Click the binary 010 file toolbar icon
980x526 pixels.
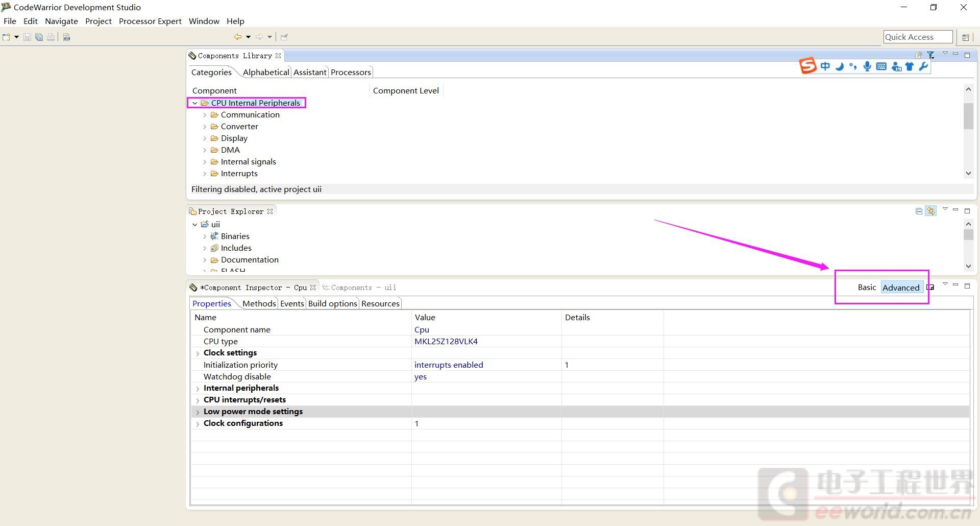pyautogui.click(x=67, y=37)
